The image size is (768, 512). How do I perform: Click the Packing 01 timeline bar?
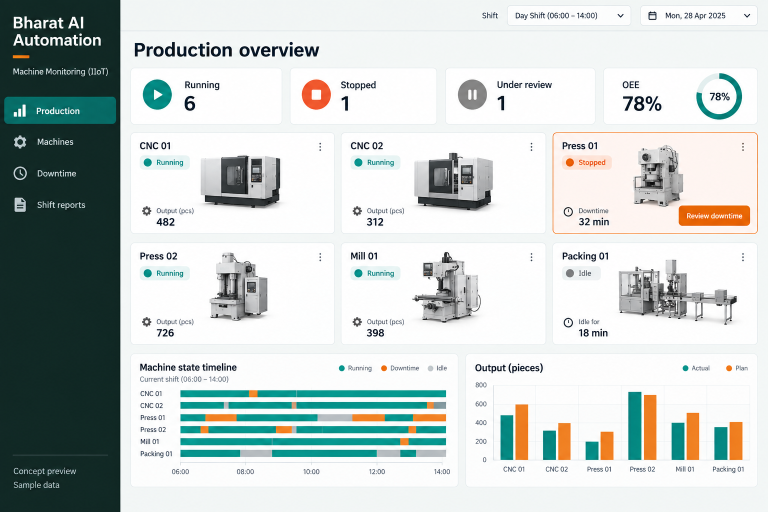pos(313,454)
